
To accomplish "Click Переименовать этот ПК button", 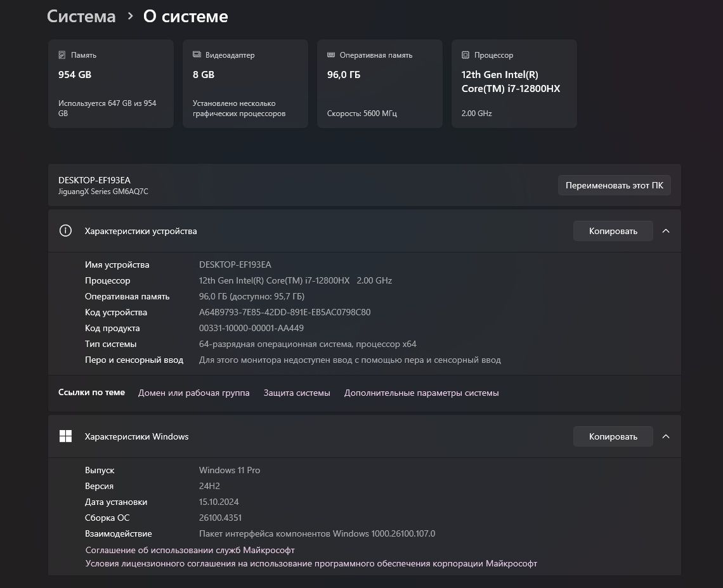I will [x=614, y=185].
